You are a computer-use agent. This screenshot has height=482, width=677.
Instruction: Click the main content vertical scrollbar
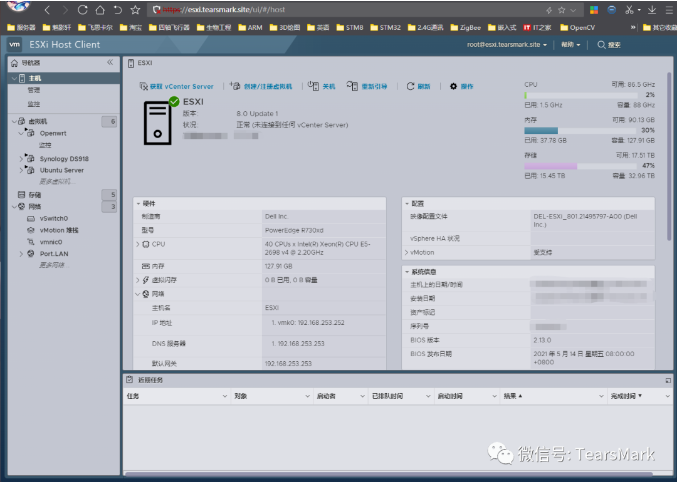[x=669, y=155]
